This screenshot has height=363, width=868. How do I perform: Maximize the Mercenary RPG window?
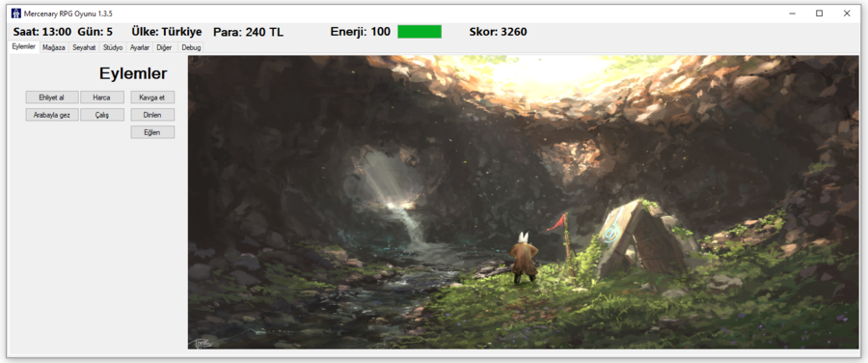pyautogui.click(x=819, y=14)
